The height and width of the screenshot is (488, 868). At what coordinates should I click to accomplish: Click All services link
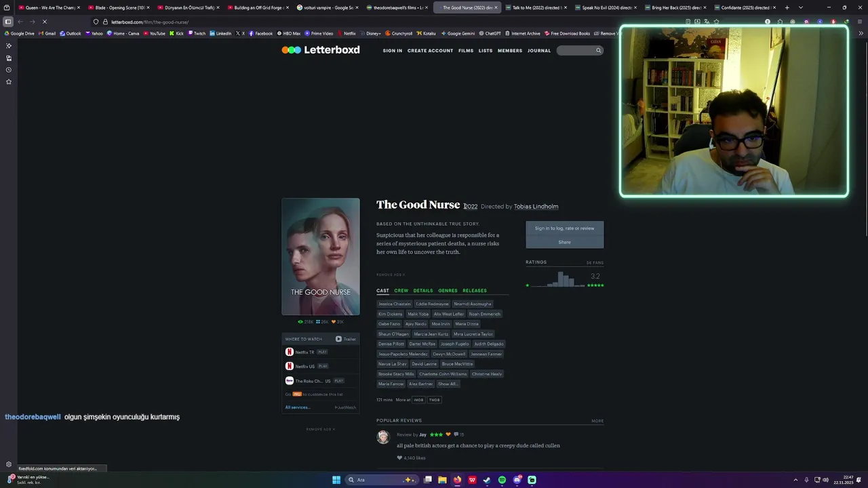(x=298, y=407)
